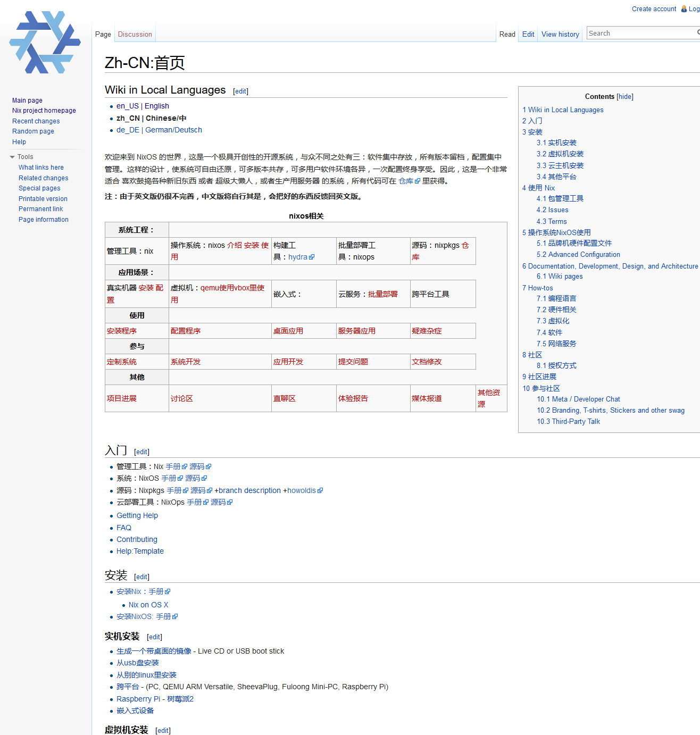Jump to 10.1 Meta / Developer Chat
The image size is (700, 735).
click(578, 399)
